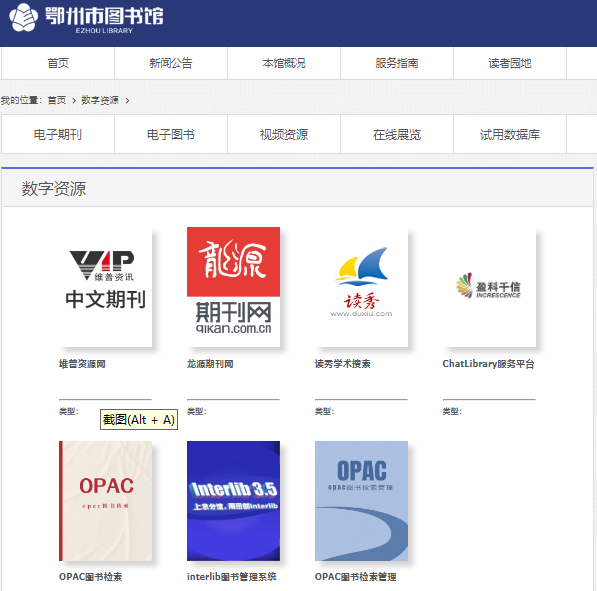Click the 数字资源 breadcrumb link
The image size is (597, 591).
tap(100, 100)
